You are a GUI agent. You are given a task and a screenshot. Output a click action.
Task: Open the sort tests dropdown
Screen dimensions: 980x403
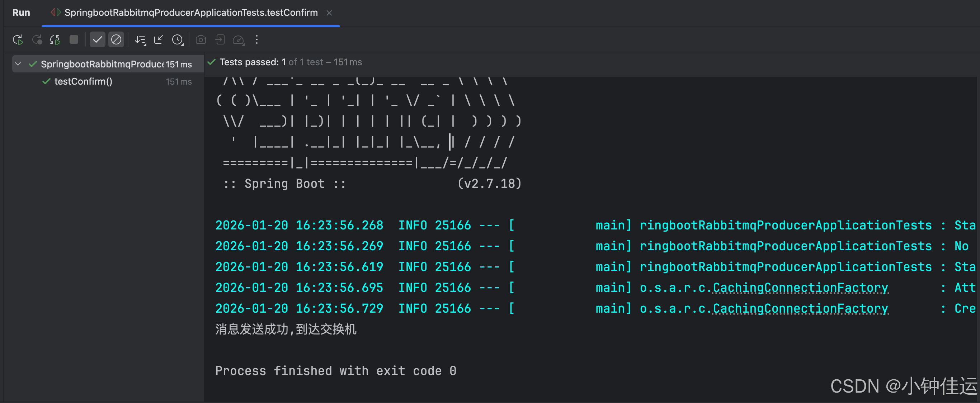point(140,40)
